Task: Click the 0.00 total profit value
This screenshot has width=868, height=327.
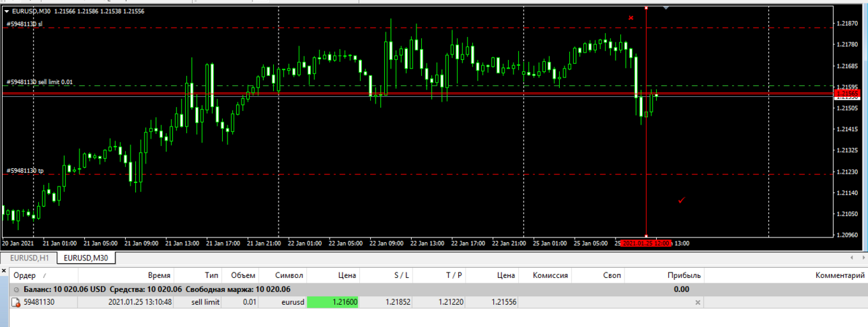Action: tap(682, 289)
